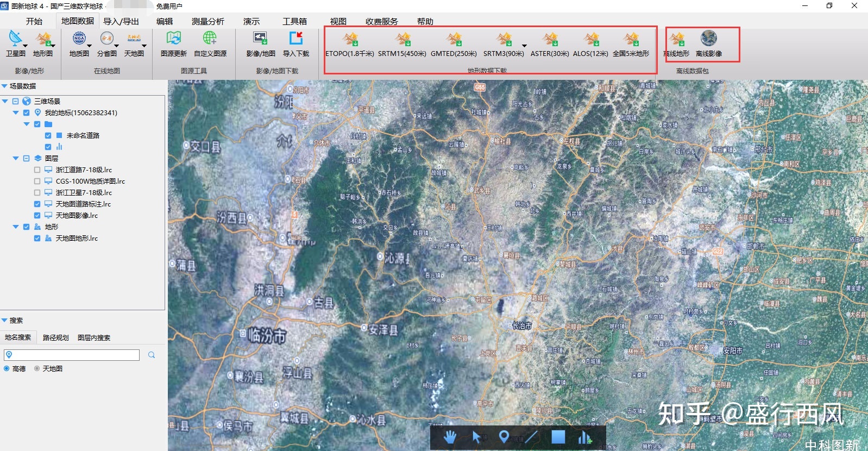Uncheck 我的地标(15062382341) checkbox
The image size is (868, 451).
[26, 113]
